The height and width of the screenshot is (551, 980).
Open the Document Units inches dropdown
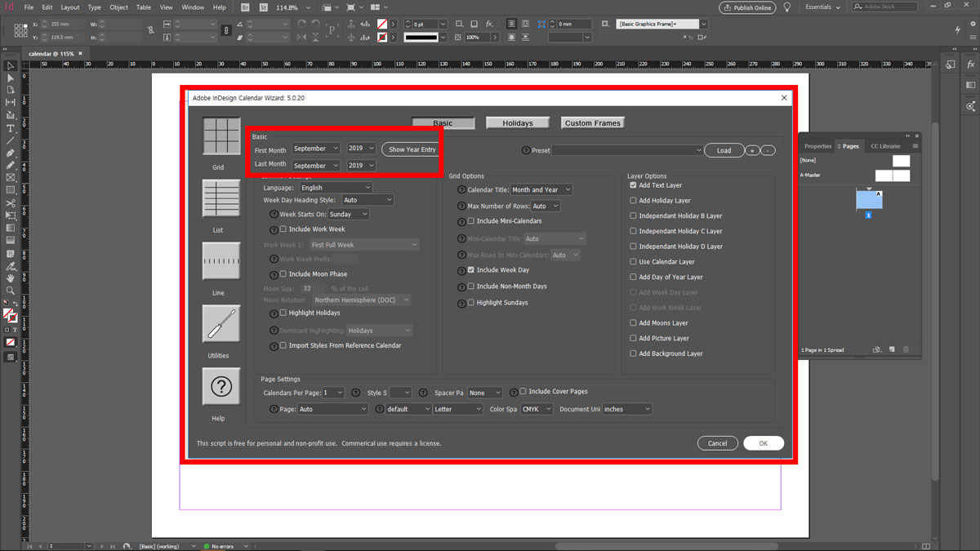click(627, 409)
